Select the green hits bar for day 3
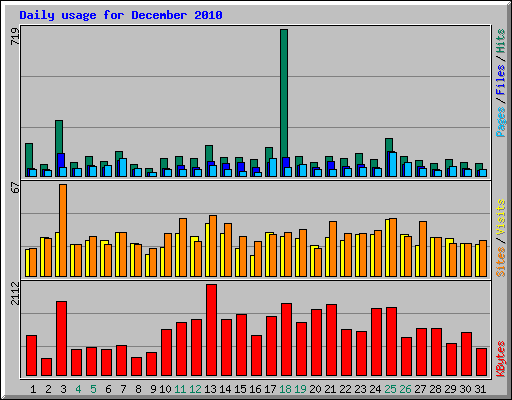Image resolution: width=512 pixels, height=400 pixels. (x=59, y=137)
